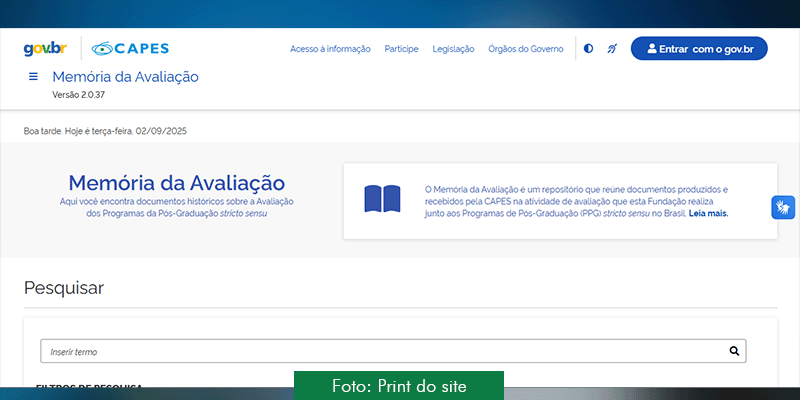Click the CAPES logo
The image size is (800, 400).
coord(130,48)
